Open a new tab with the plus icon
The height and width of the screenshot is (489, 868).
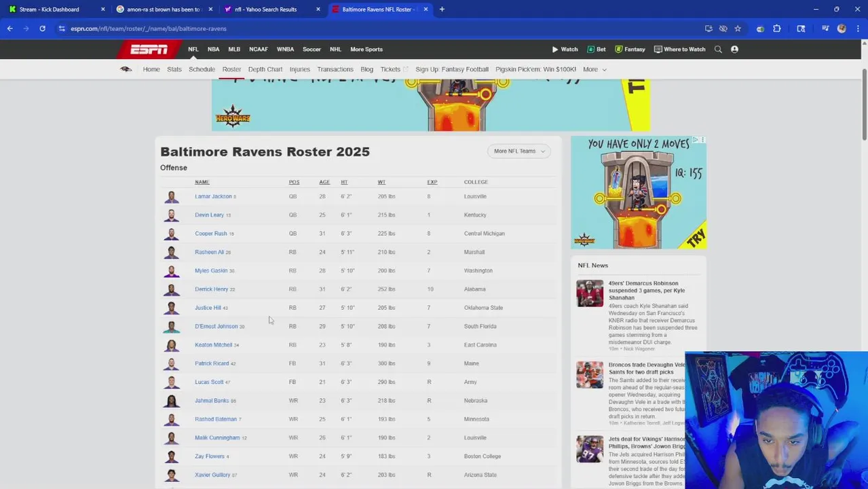click(442, 10)
